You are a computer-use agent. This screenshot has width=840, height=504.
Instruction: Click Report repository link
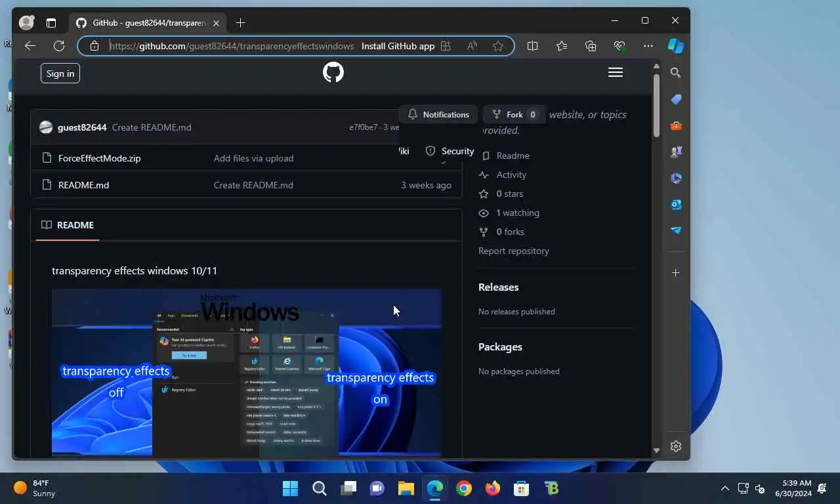click(x=514, y=251)
